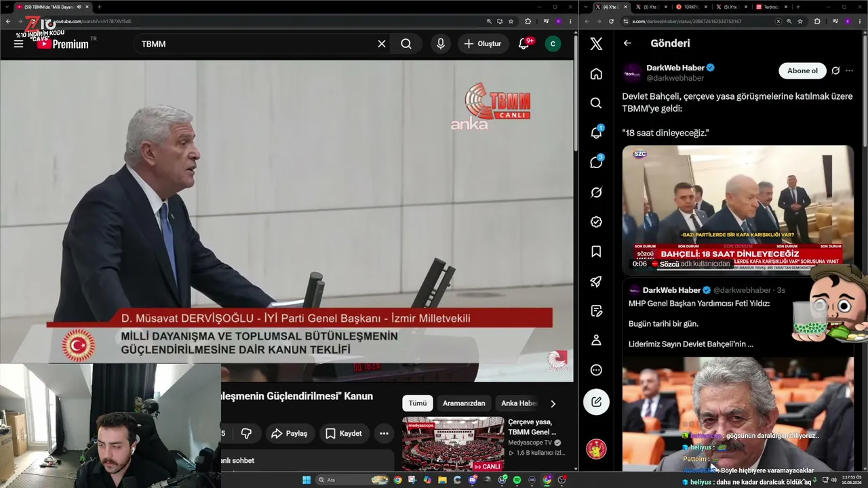868x488 pixels.
Task: Save the video with Kaydet
Action: point(344,433)
